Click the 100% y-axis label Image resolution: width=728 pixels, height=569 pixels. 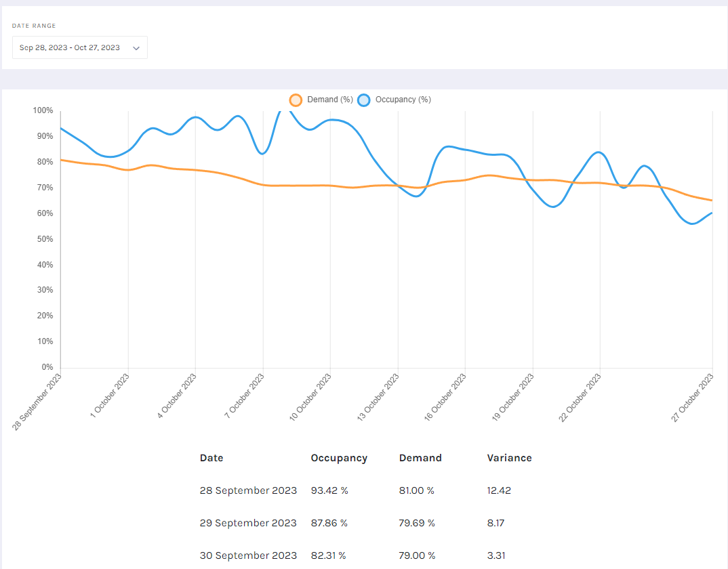[x=43, y=110]
